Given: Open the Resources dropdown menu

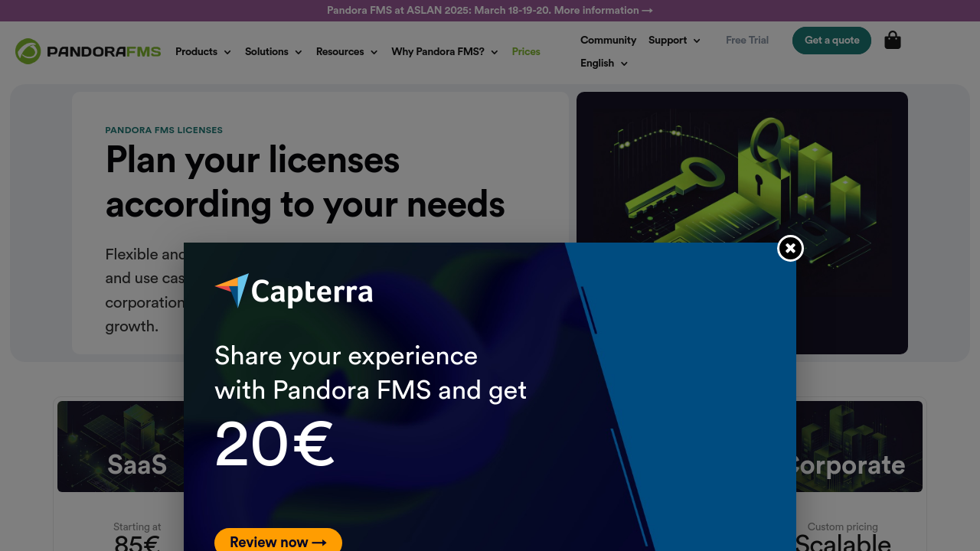Looking at the screenshot, I should [347, 52].
